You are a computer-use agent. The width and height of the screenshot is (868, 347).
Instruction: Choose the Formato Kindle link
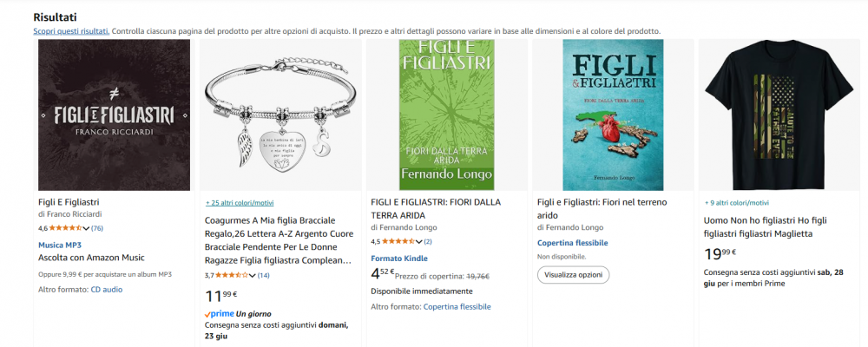399,259
